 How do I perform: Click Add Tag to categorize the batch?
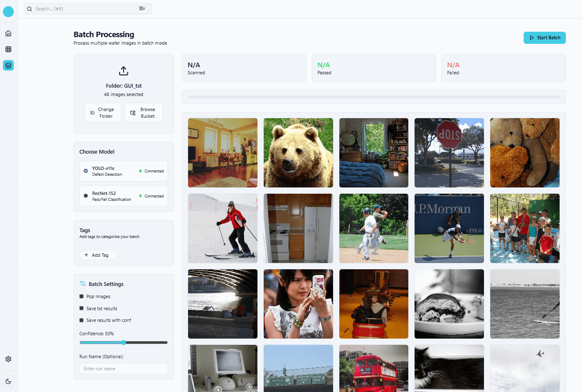(98, 255)
